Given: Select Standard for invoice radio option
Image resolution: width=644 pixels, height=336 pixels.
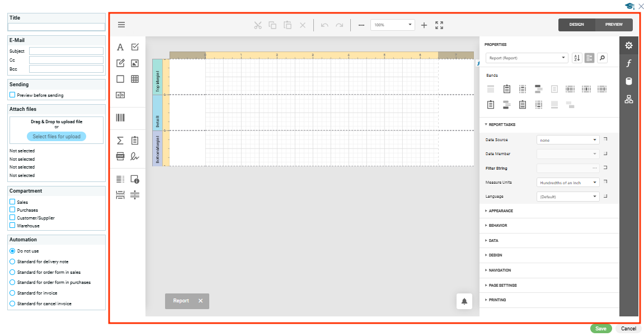Looking at the screenshot, I should [x=12, y=293].
